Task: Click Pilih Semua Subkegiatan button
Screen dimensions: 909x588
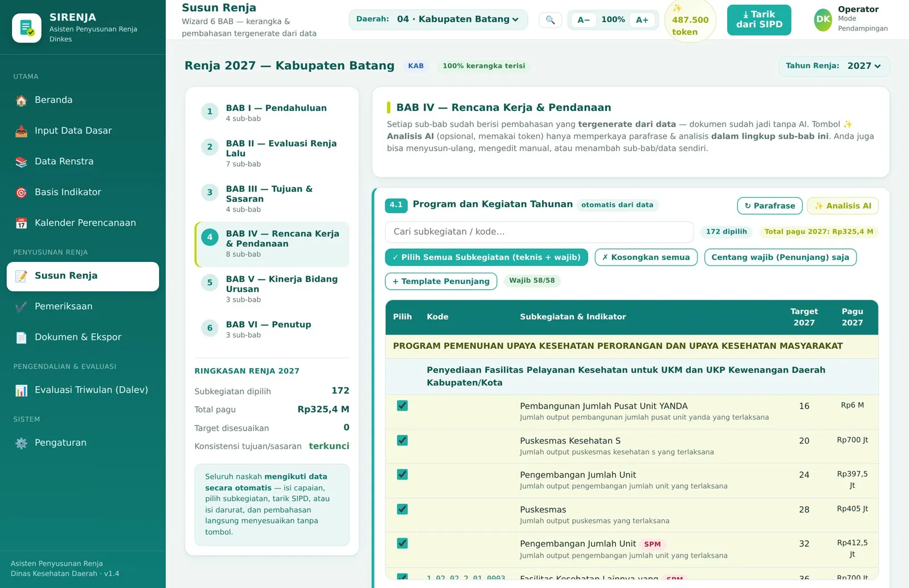Action: [486, 257]
